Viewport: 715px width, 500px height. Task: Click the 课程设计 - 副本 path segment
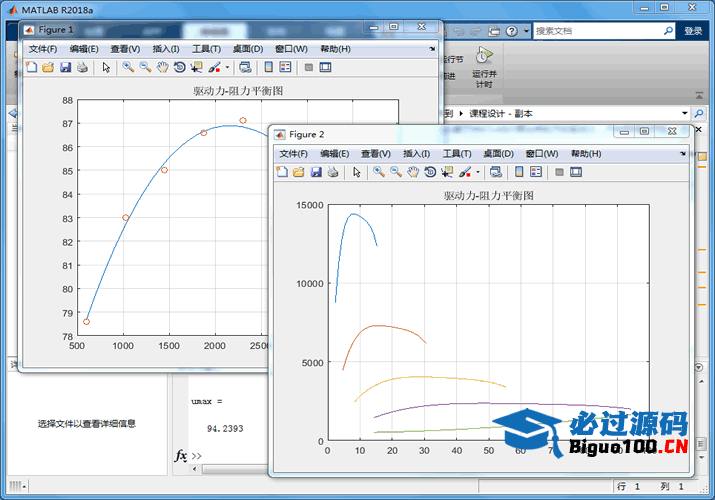point(501,113)
